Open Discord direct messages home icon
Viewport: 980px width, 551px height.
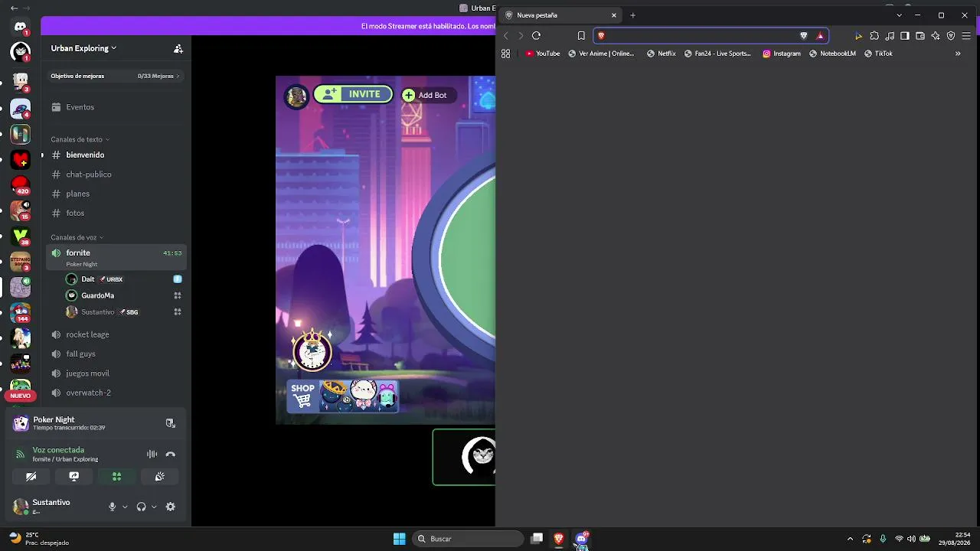coord(21,27)
